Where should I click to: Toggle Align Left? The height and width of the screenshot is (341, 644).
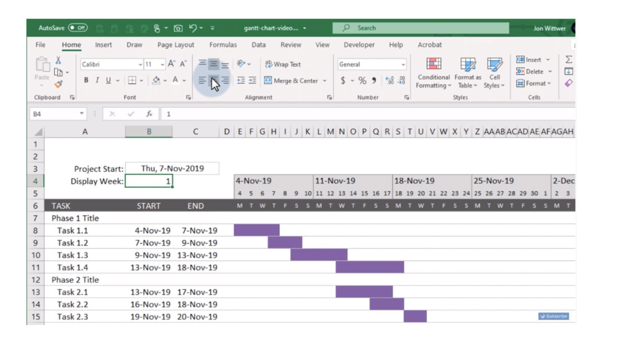tap(202, 80)
